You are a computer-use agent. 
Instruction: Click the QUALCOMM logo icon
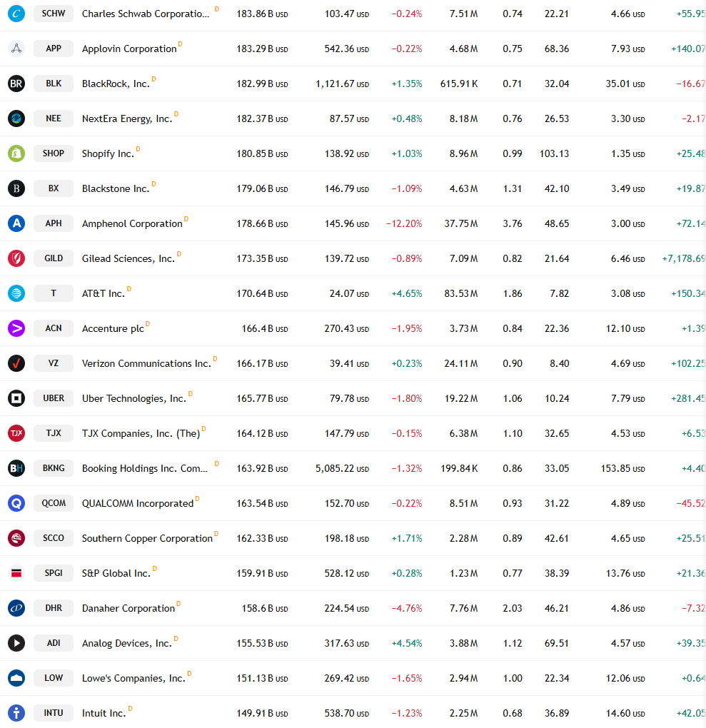(16, 503)
